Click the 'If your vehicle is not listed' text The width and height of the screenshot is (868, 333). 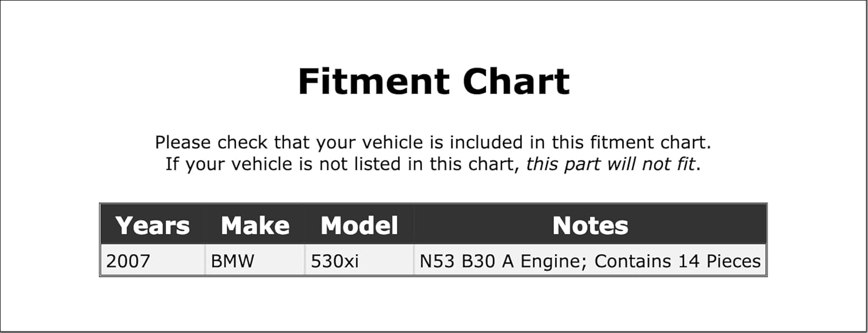click(x=344, y=164)
